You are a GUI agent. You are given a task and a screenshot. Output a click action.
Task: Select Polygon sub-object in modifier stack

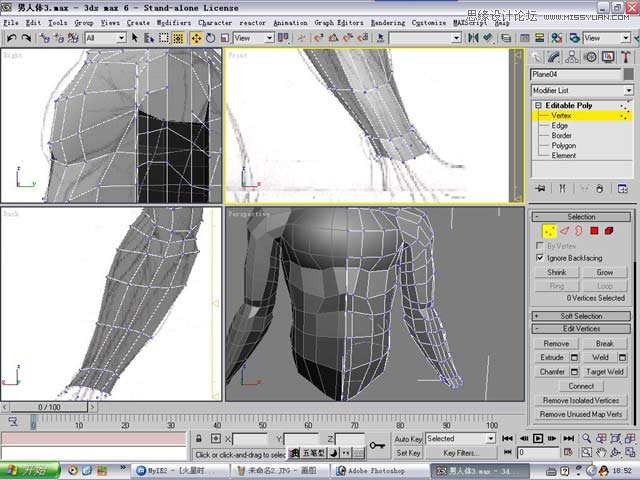(x=564, y=146)
